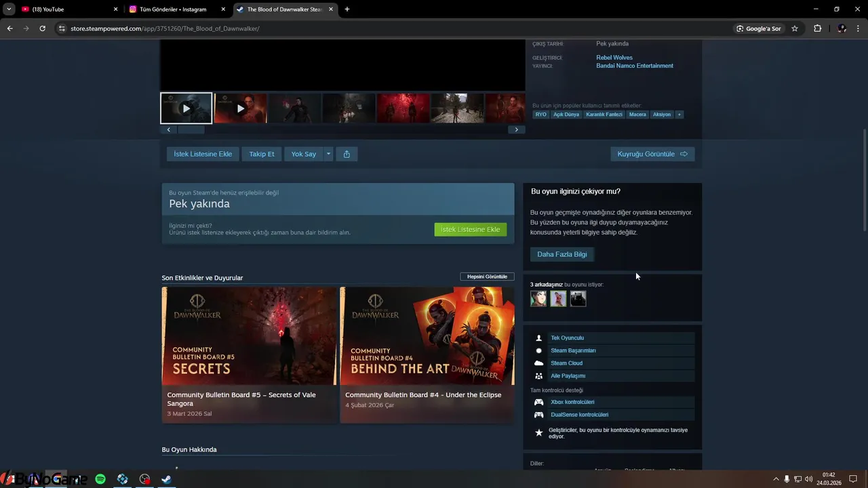Screen dimensions: 868x488
Task: Toggle Takip Et to follow game
Action: tap(262, 154)
